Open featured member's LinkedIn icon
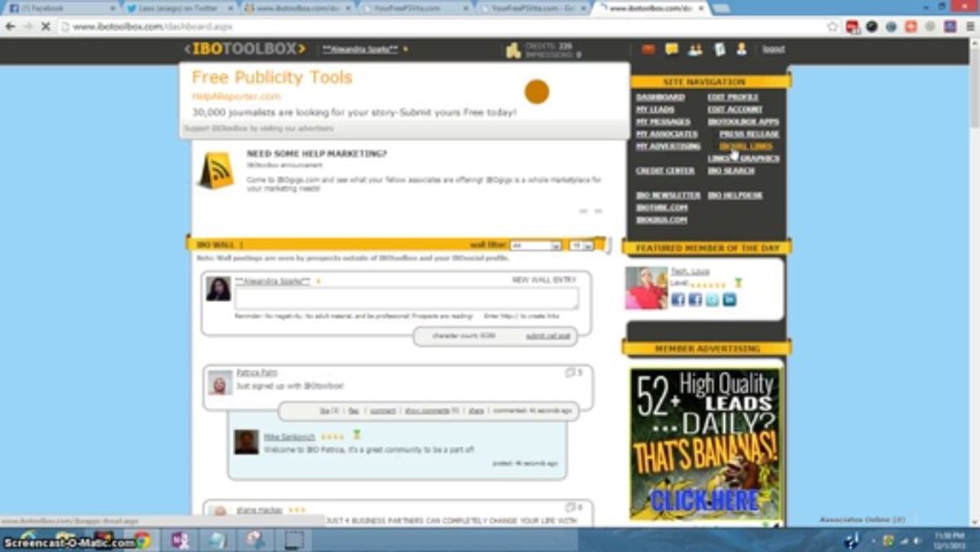 click(729, 300)
